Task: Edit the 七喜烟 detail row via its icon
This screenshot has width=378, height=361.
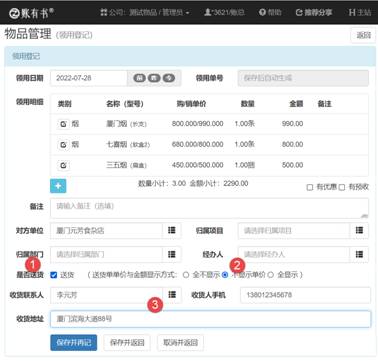Action: [x=63, y=145]
